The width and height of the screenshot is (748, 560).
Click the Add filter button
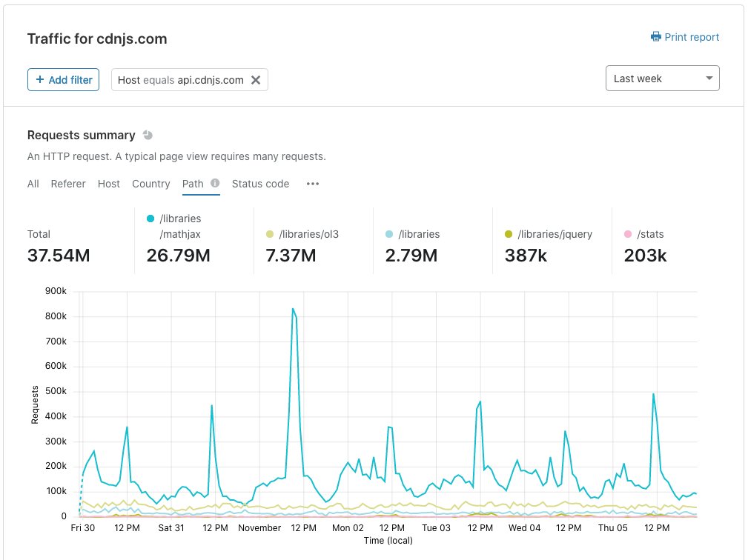64,79
